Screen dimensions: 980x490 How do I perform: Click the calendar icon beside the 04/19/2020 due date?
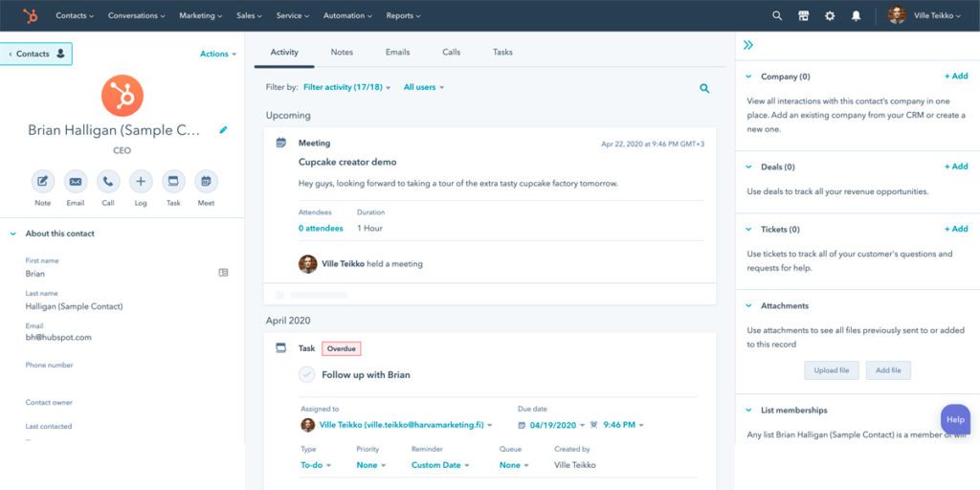pyautogui.click(x=523, y=425)
